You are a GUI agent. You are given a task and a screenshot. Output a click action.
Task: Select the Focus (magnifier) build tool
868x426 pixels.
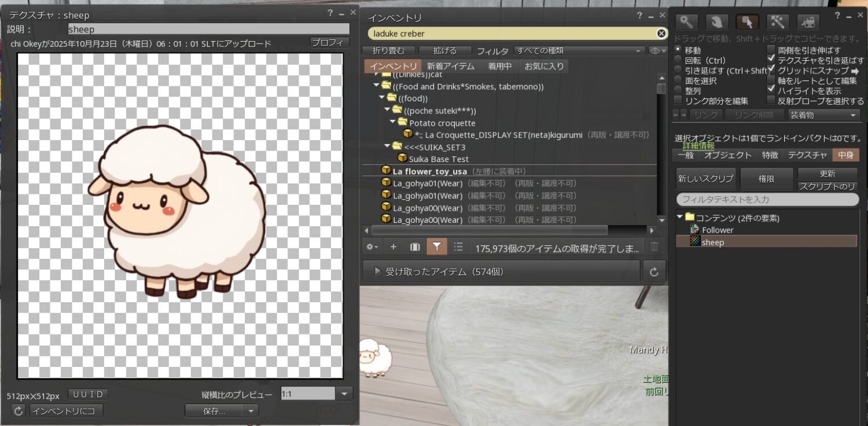[x=686, y=22]
